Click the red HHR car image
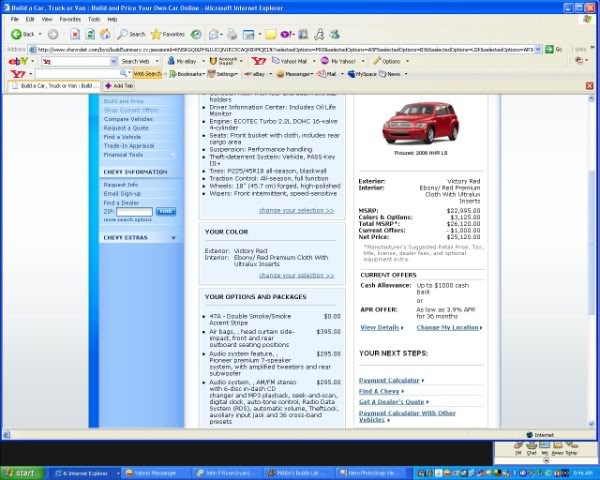 421,123
